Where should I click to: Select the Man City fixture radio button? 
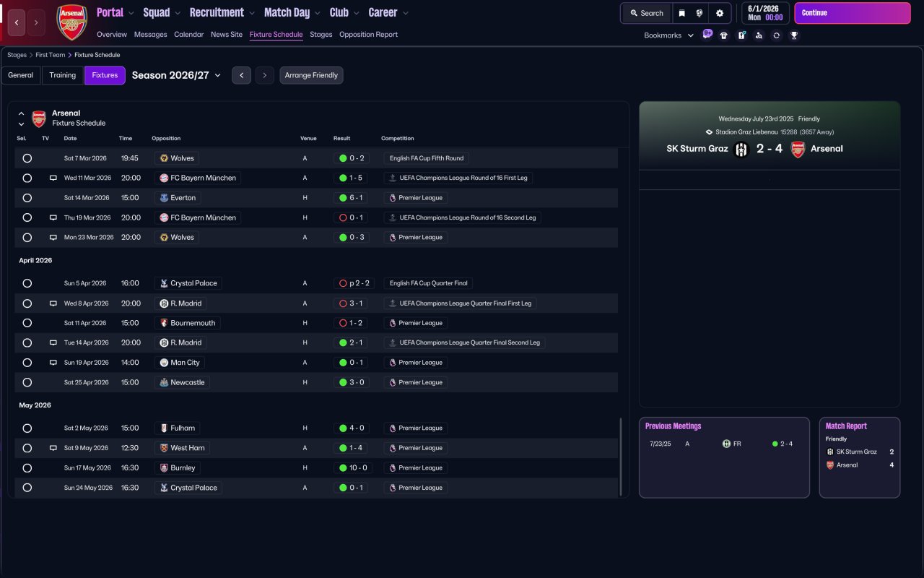point(27,363)
